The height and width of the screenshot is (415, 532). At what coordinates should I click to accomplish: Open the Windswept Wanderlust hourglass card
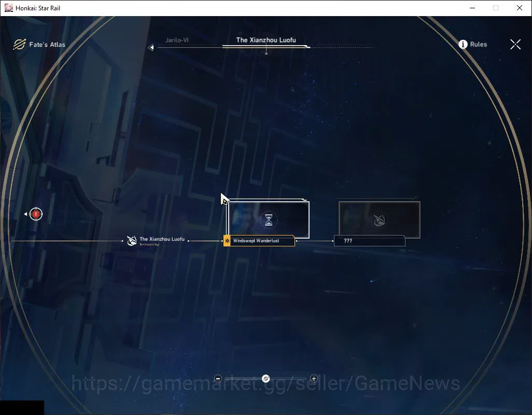tap(269, 219)
